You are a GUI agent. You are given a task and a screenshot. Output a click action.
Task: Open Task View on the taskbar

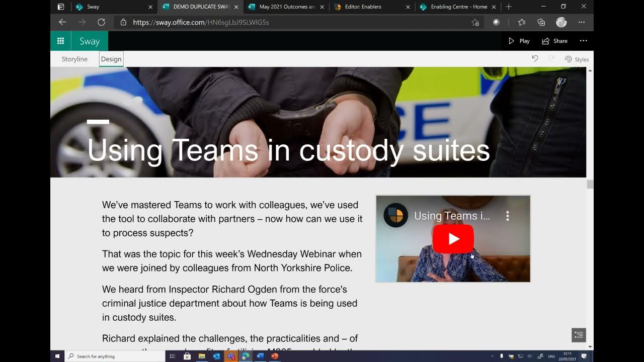tap(173, 356)
